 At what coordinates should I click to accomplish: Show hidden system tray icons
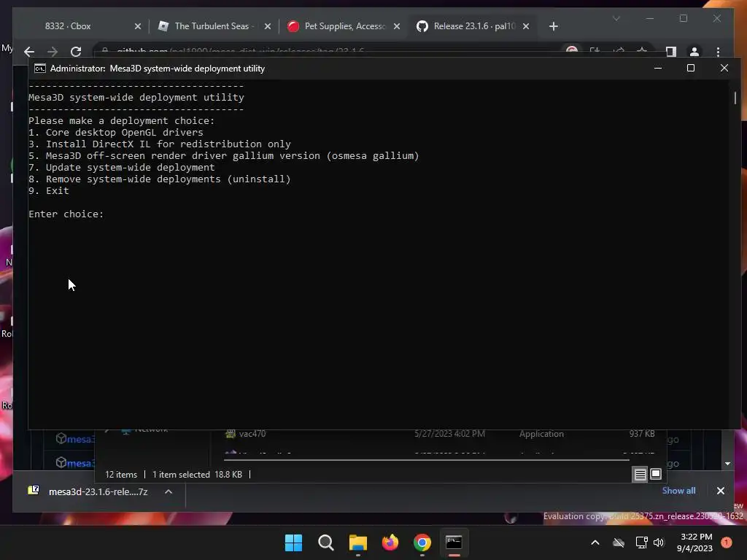coord(595,542)
